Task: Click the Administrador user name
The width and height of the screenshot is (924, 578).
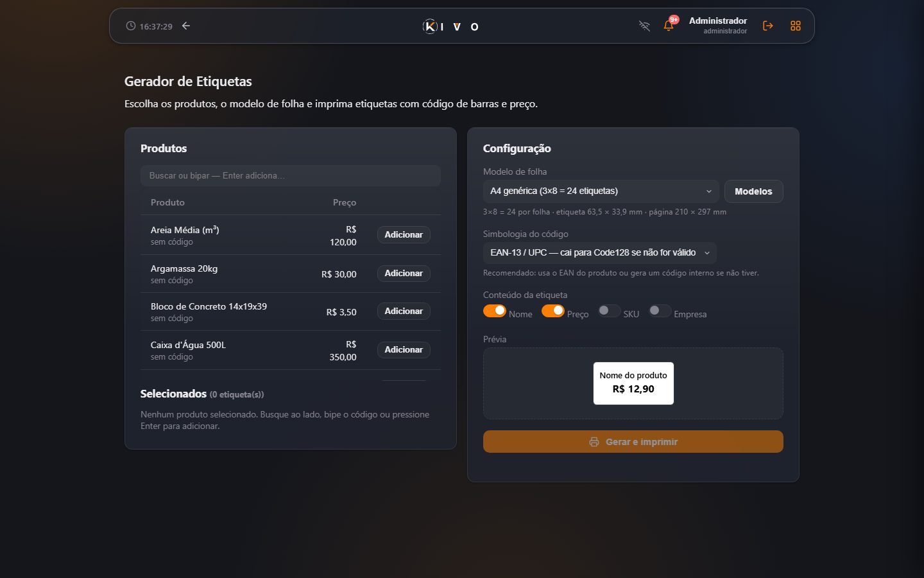Action: click(x=718, y=21)
